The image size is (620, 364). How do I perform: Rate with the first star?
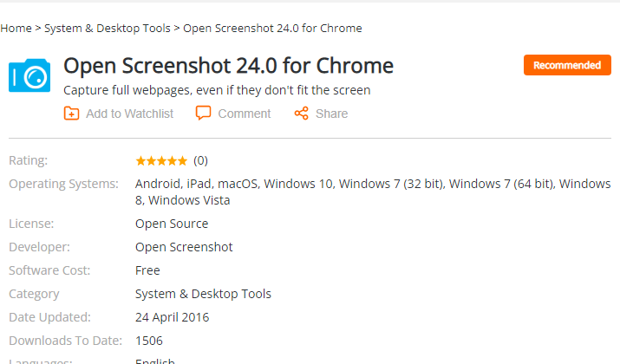pos(140,161)
